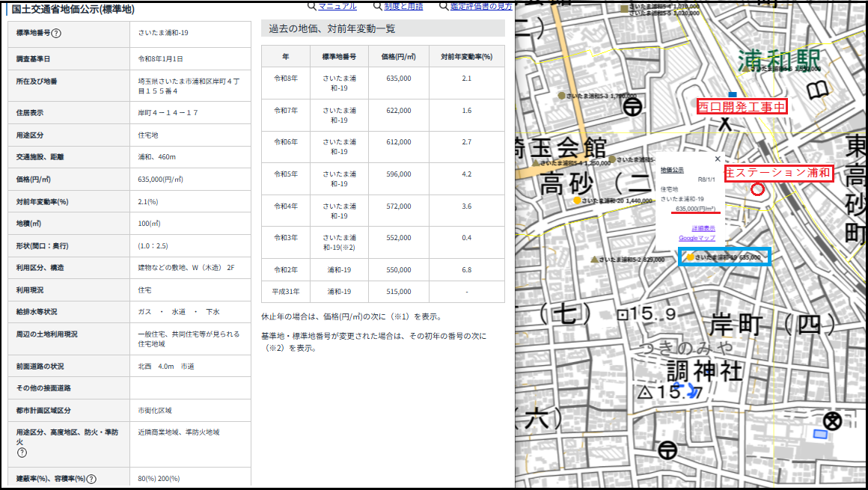This screenshot has width=868, height=490.
Task: Click the 浦和駅 station label on map
Action: [x=778, y=58]
